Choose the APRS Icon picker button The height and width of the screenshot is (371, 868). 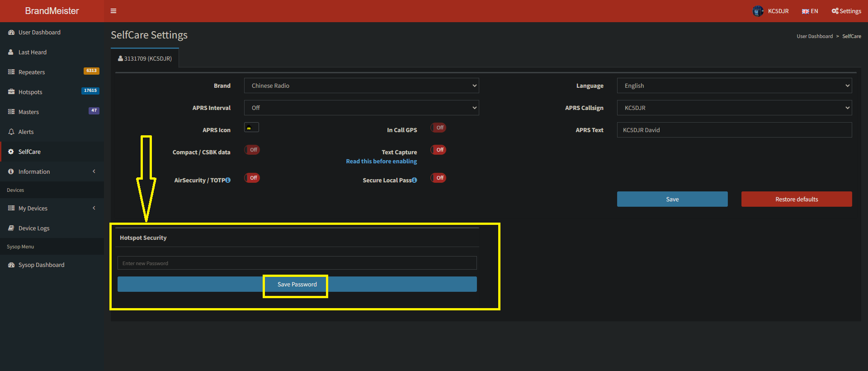pyautogui.click(x=251, y=127)
